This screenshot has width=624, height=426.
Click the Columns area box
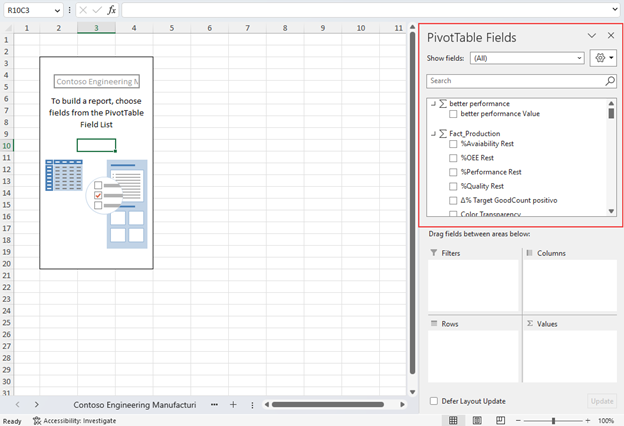570,285
